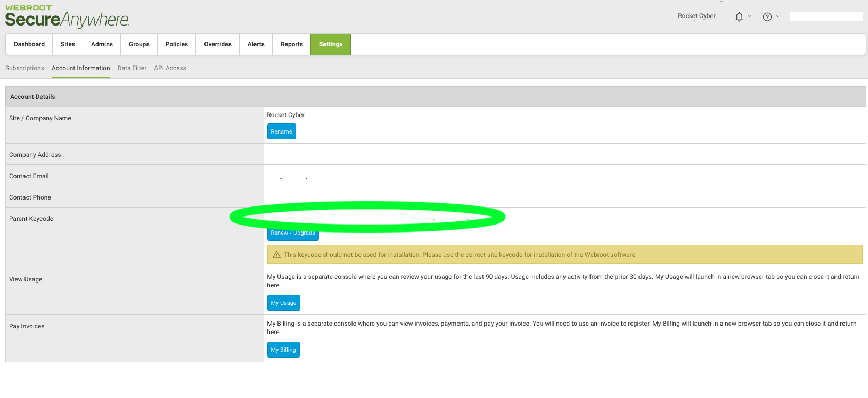868x398 pixels.
Task: Switch to the Admins tab
Action: (102, 44)
